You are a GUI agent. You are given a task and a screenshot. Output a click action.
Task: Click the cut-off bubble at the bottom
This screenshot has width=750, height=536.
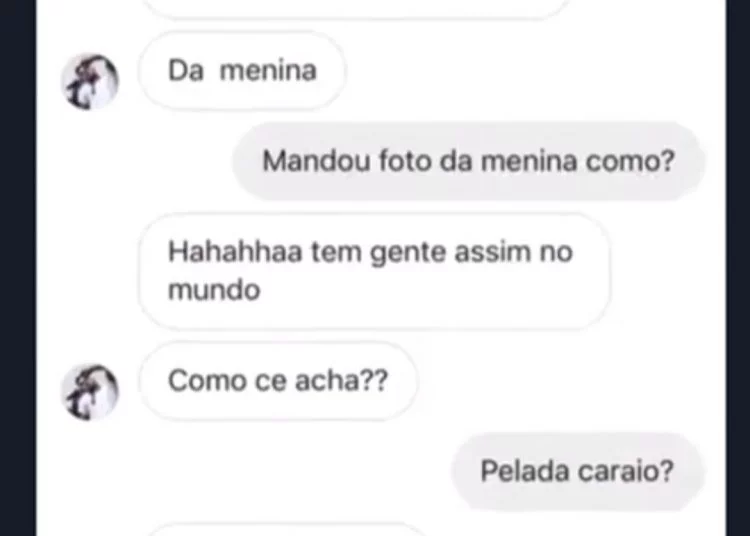pyautogui.click(x=287, y=530)
